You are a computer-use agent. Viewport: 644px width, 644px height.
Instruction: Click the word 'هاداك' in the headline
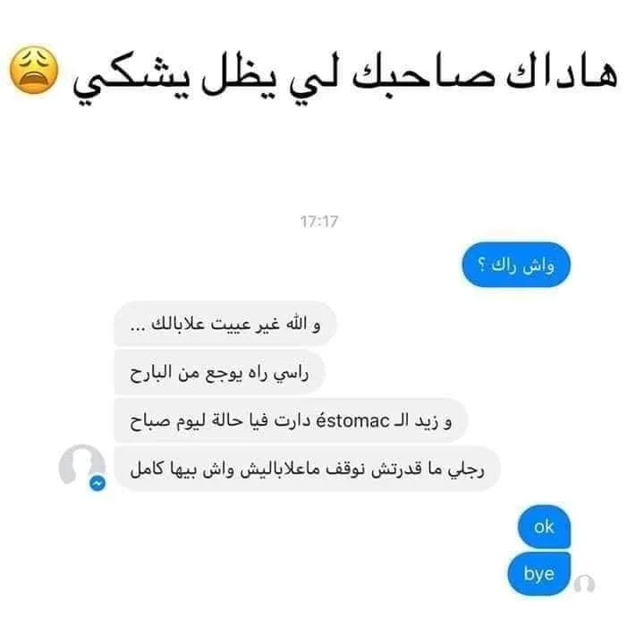pyautogui.click(x=563, y=74)
